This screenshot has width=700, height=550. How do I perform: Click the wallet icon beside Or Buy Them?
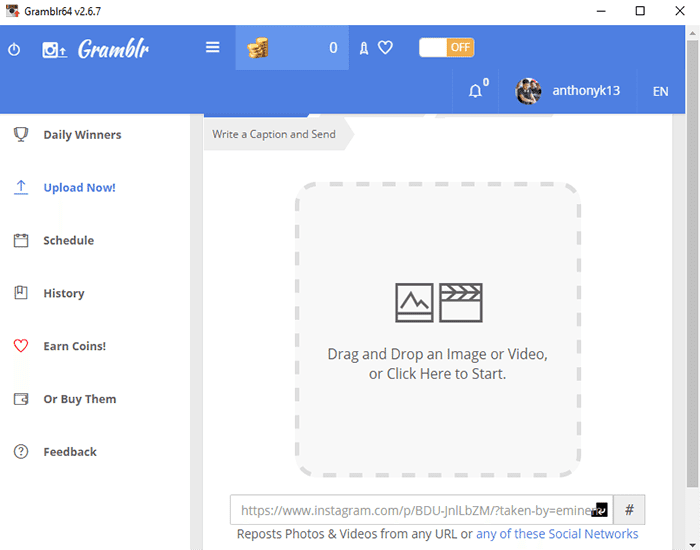click(21, 399)
